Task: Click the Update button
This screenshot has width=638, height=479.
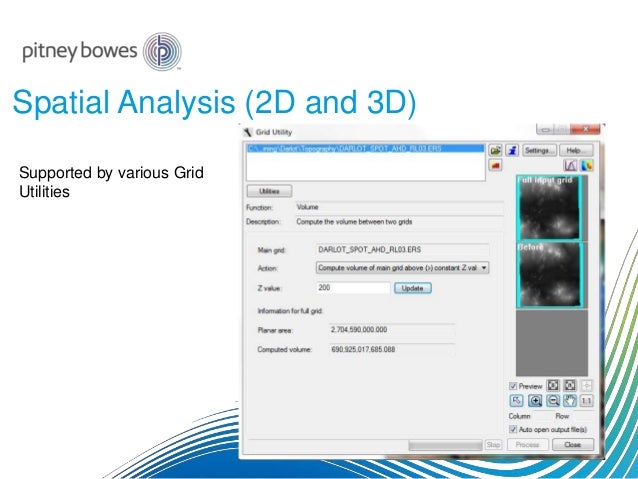Action: 413,288
